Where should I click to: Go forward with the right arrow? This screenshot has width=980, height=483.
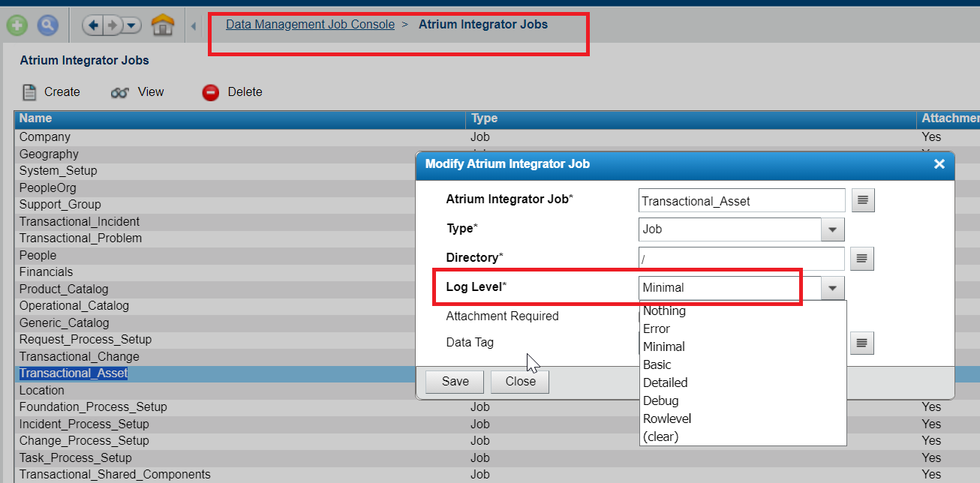pyautogui.click(x=112, y=25)
